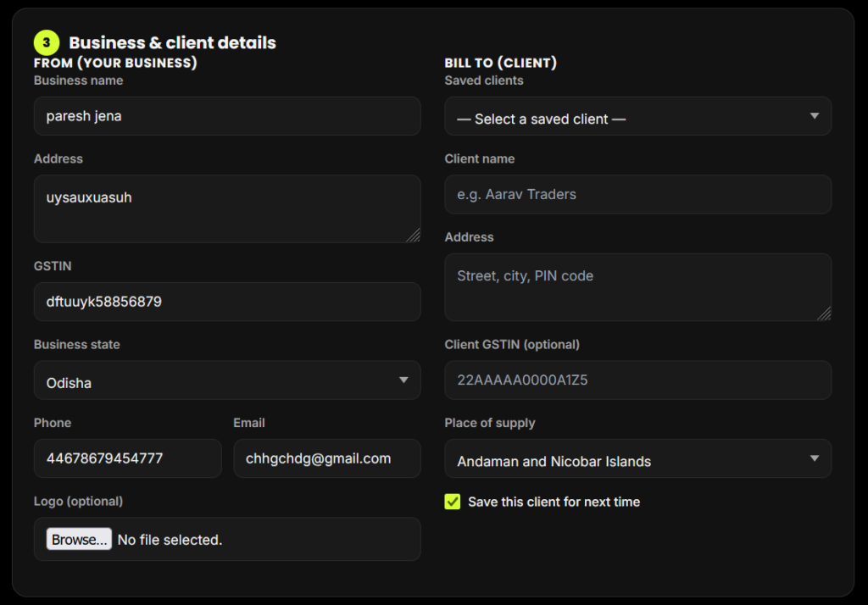Click the Client GSTIN optional field
Viewport: 868px width, 605px height.
tap(637, 380)
